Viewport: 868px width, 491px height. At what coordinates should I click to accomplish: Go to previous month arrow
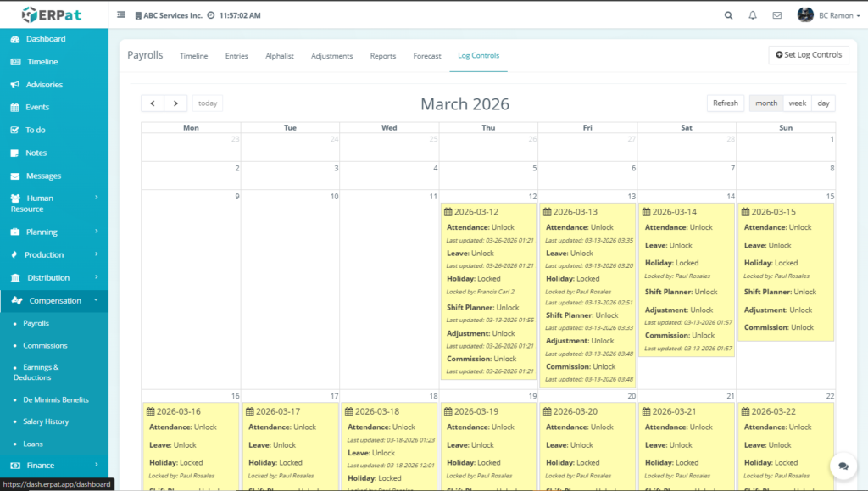coord(153,103)
